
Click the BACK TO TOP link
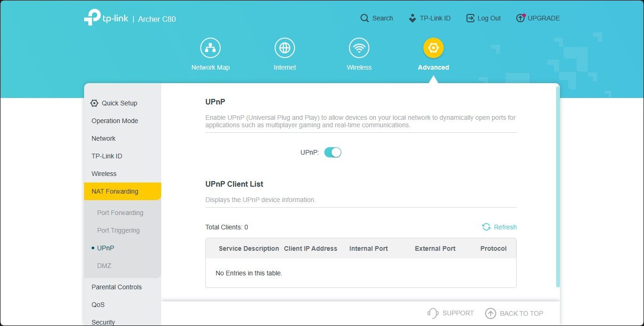[x=515, y=313]
